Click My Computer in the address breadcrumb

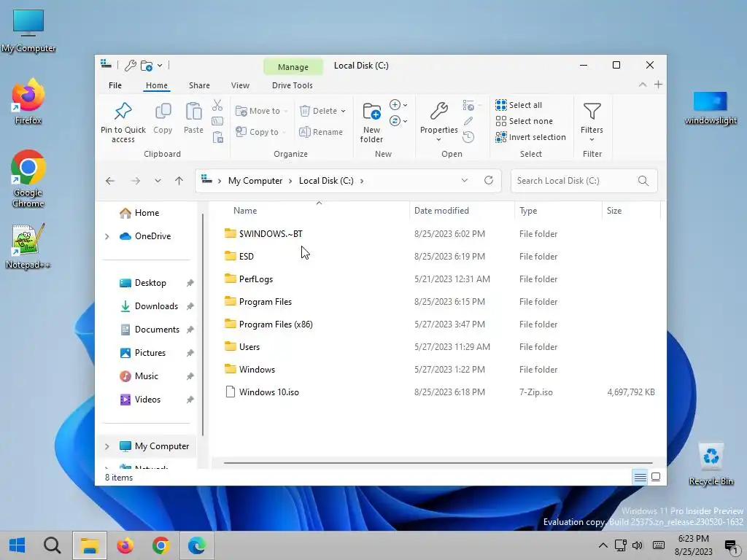tap(255, 181)
